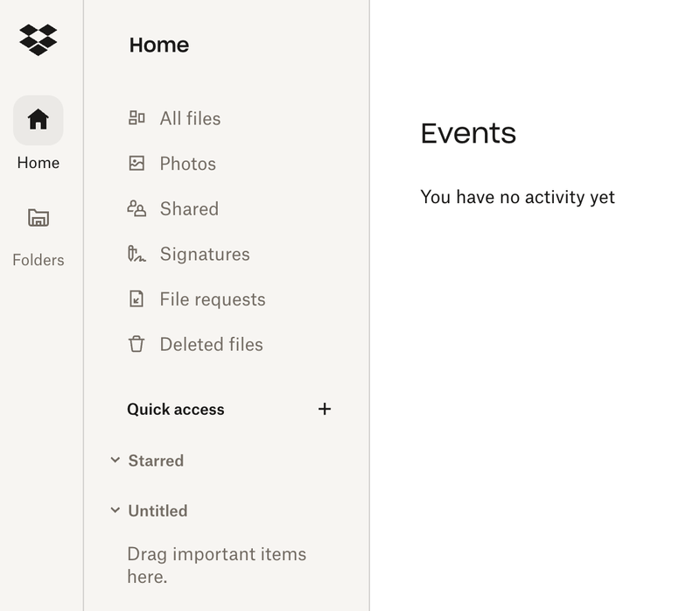Select the Home house icon
The height and width of the screenshot is (611, 700).
point(38,120)
